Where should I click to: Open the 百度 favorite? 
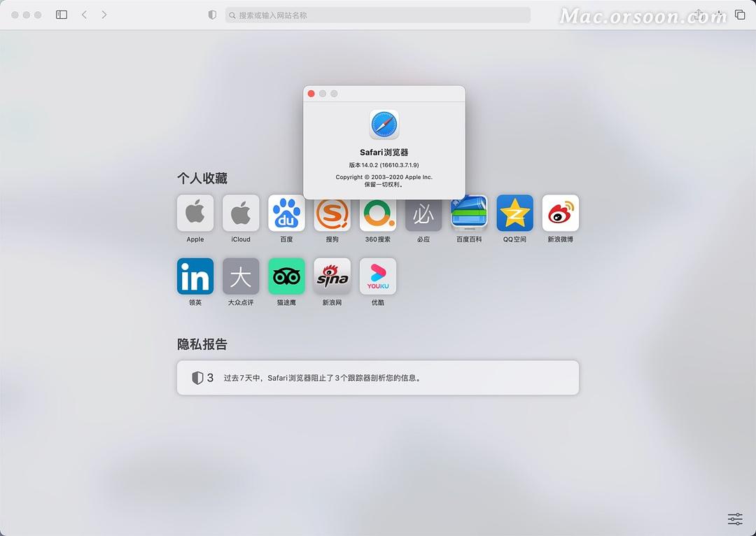click(x=286, y=213)
